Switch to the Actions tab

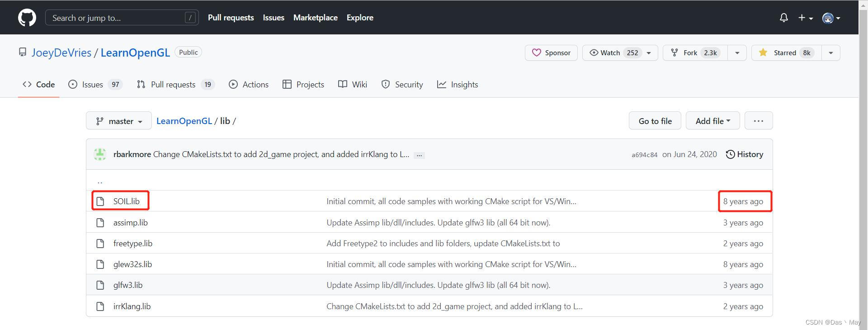pos(249,85)
